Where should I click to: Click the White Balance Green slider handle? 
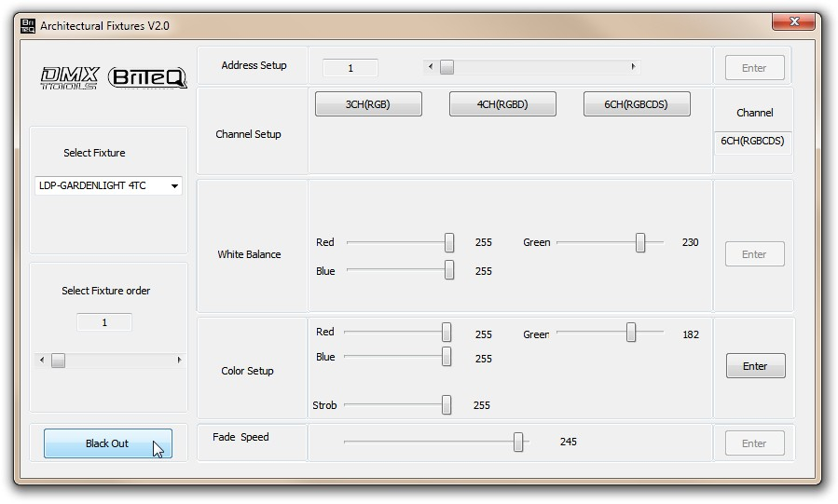(x=640, y=242)
